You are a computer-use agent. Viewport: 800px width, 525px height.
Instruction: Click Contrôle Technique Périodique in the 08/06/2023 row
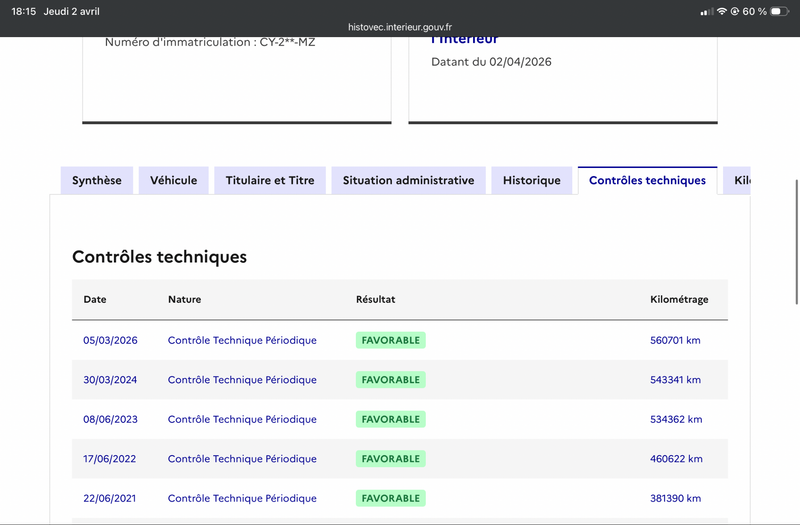click(x=242, y=419)
